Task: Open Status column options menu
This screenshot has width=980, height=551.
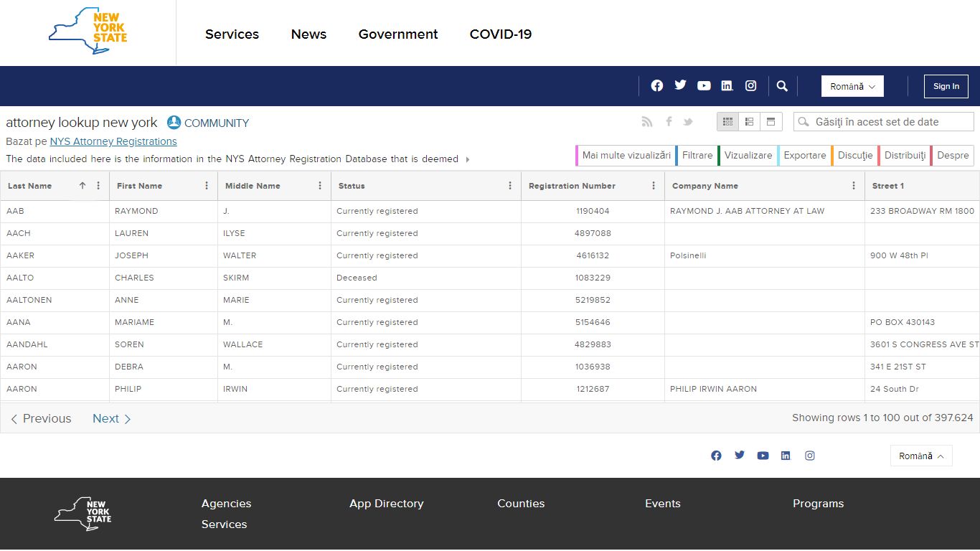Action: [x=510, y=186]
